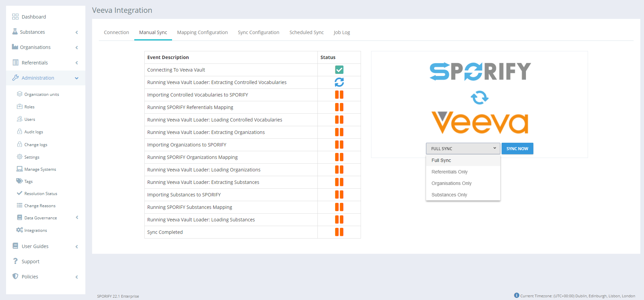Select Referentials Only from the dropdown list
The height and width of the screenshot is (300, 644).
click(x=449, y=172)
